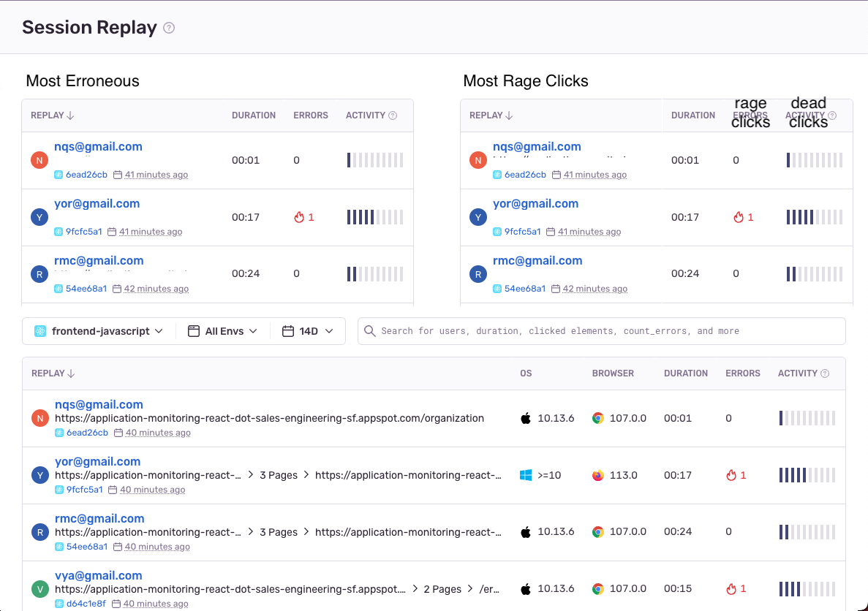Click the Apple OS icon on the nqs@gmail.com row
This screenshot has height=611, width=868.
tap(525, 418)
